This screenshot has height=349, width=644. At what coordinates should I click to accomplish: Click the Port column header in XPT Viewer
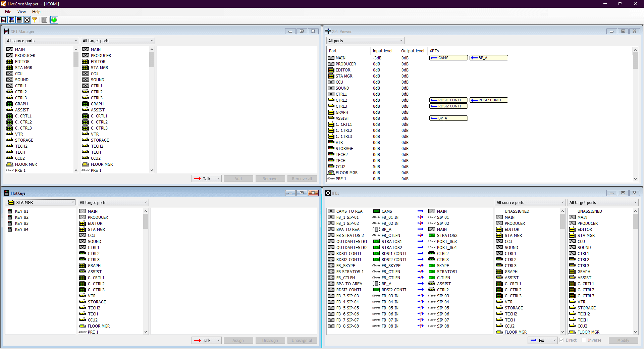(333, 51)
